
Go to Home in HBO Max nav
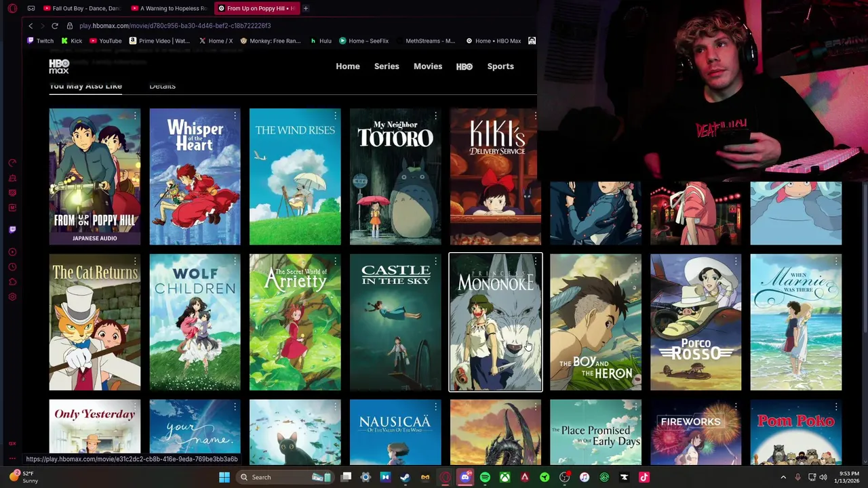coord(348,66)
